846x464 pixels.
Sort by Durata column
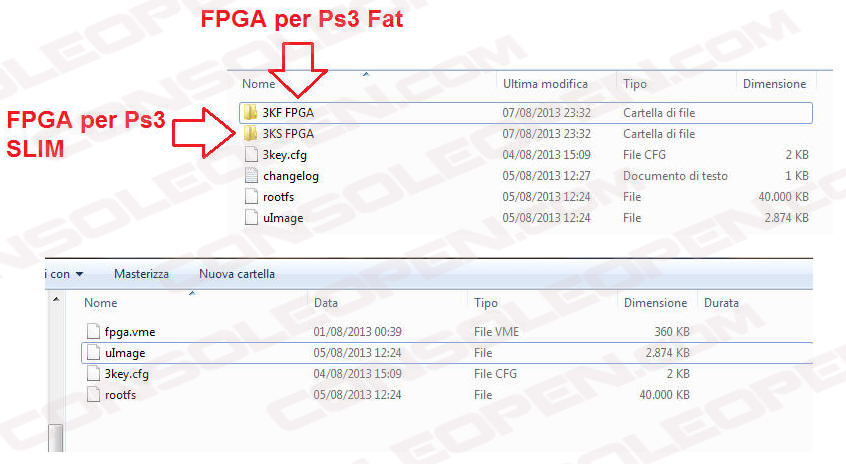pos(721,303)
